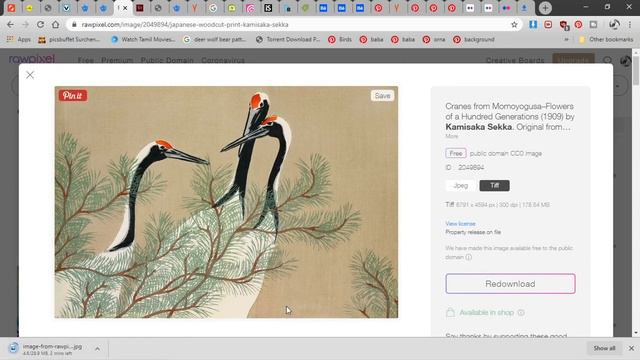640x360 pixels.
Task: Open the Coronavirus menu item
Action: (223, 60)
